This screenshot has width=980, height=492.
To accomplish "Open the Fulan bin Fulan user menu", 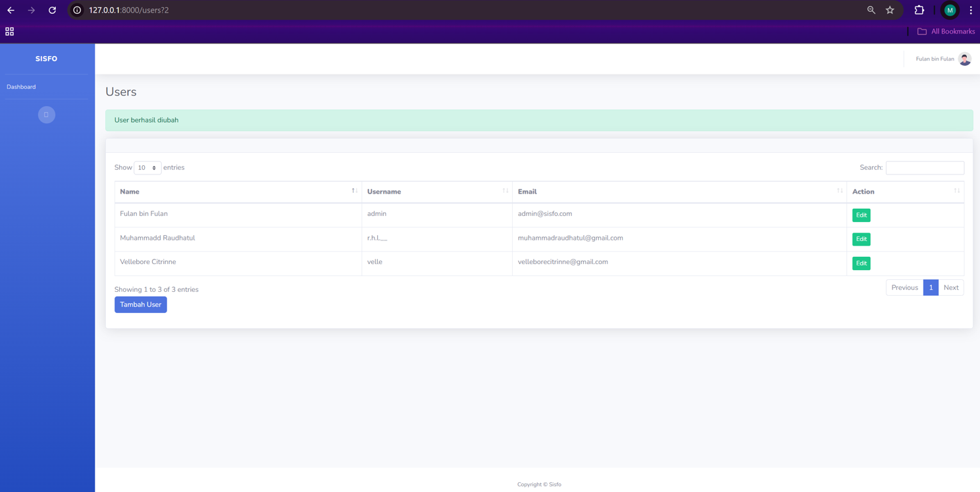I will click(x=935, y=59).
